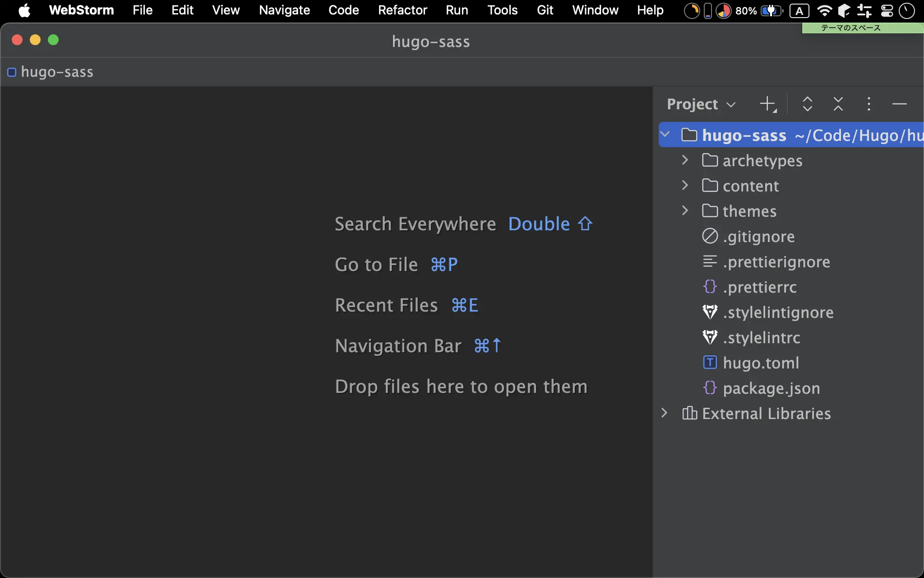
Task: Open the hugo.toml file
Action: coord(761,363)
